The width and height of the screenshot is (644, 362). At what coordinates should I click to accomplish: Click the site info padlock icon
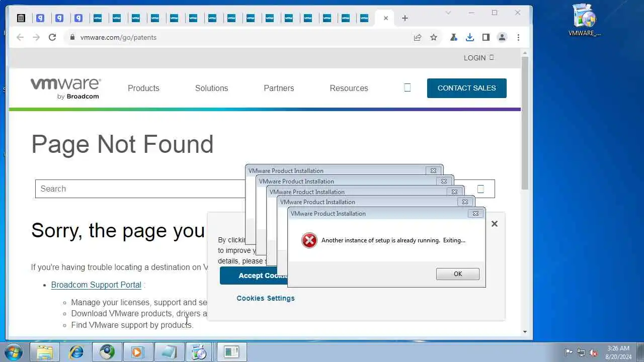click(72, 37)
